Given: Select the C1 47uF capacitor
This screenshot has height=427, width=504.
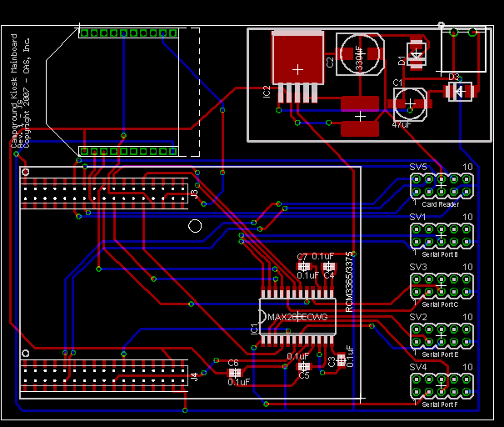Looking at the screenshot, I should [x=409, y=103].
